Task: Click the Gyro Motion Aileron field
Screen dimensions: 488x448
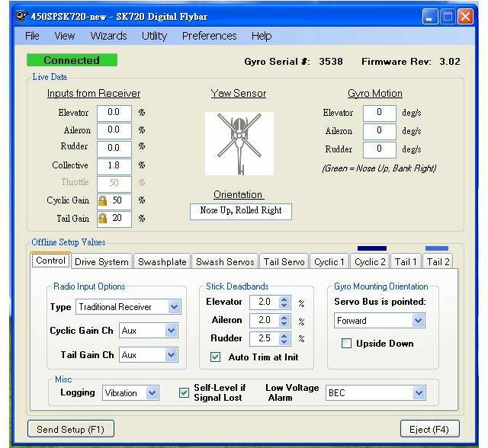Action: click(x=380, y=131)
